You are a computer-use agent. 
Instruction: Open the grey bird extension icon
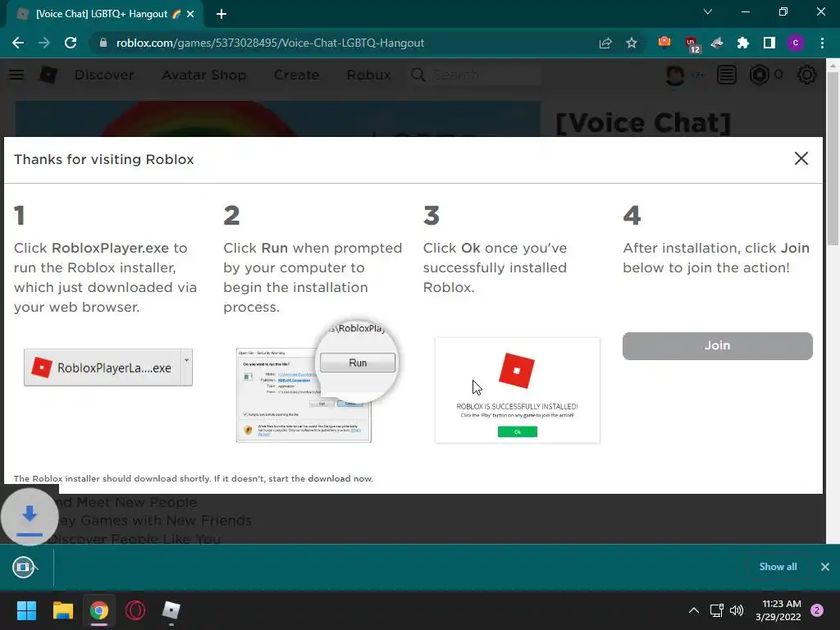(717, 43)
